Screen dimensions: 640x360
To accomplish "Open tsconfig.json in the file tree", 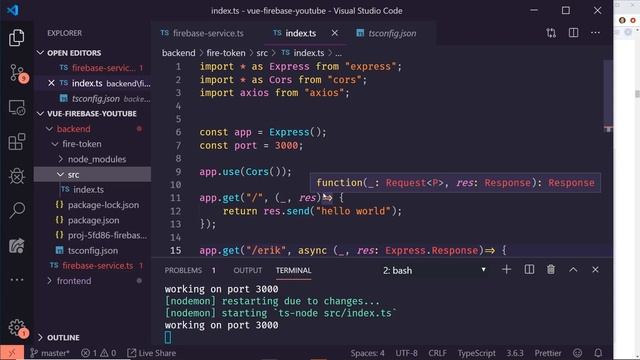I will (93, 251).
